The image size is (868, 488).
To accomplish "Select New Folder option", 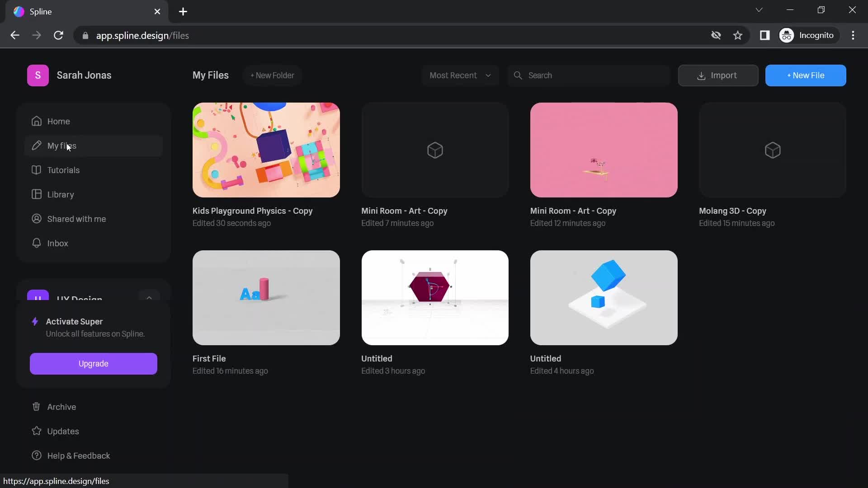I will pyautogui.click(x=272, y=75).
